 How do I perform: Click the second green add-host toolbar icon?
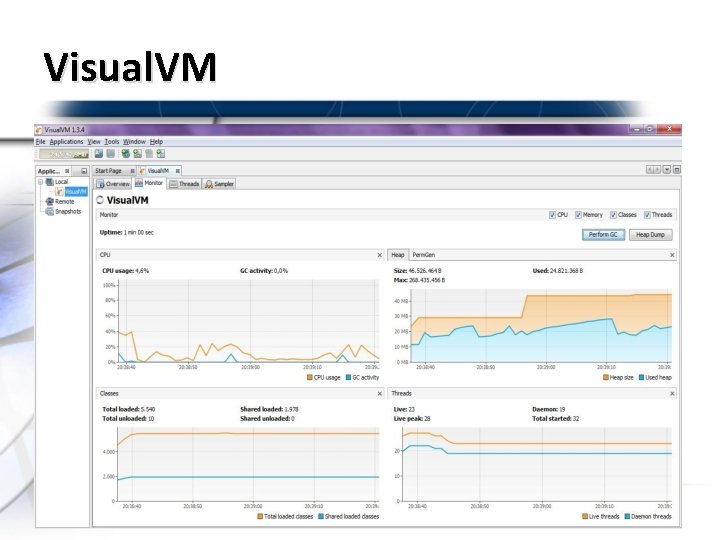pos(137,154)
